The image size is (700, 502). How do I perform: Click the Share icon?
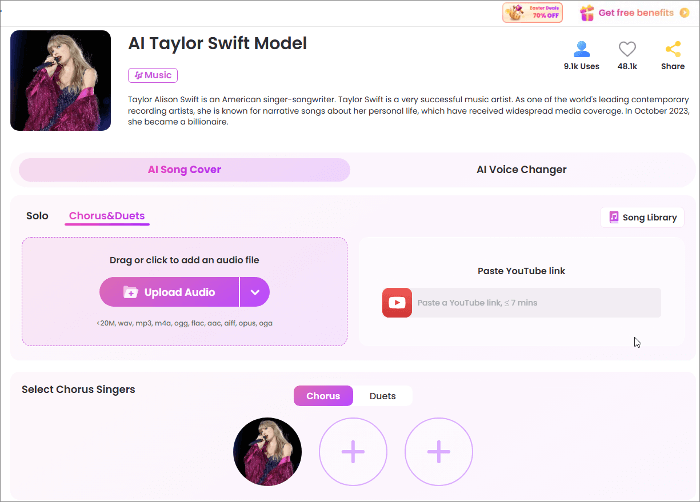(x=673, y=49)
